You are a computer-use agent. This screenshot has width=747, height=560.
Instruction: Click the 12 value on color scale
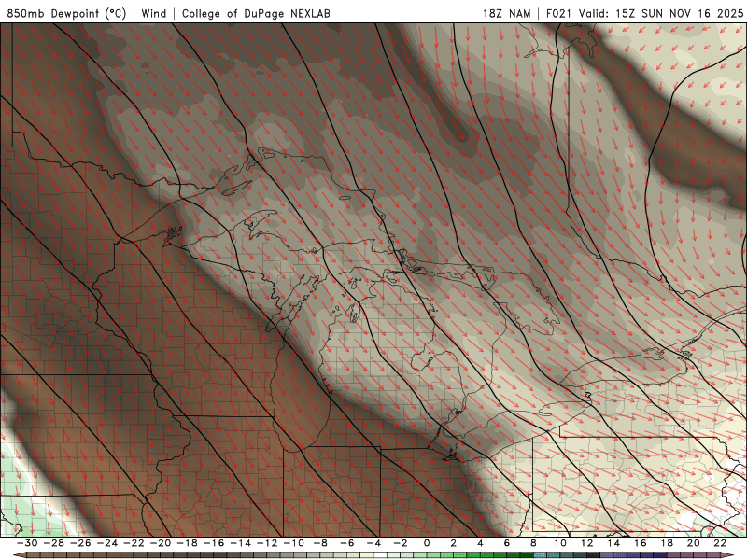587,543
